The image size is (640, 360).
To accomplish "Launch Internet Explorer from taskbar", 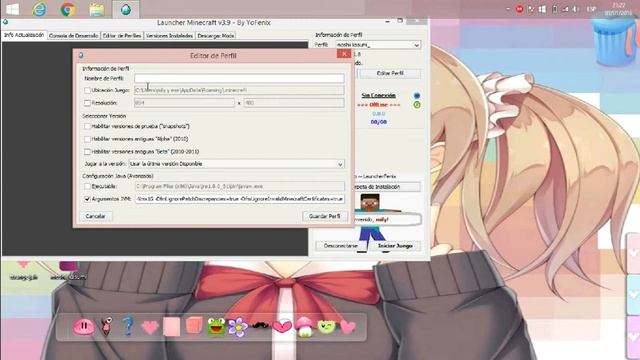I will tap(40, 9).
